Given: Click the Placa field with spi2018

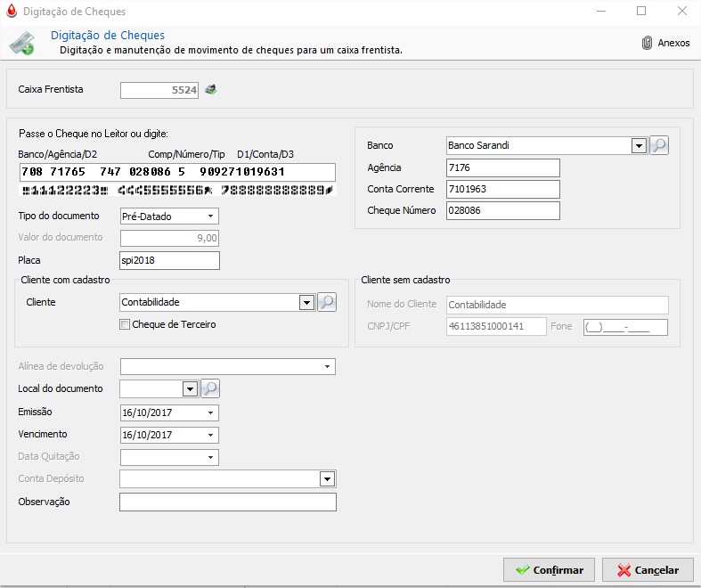Looking at the screenshot, I should (x=169, y=260).
